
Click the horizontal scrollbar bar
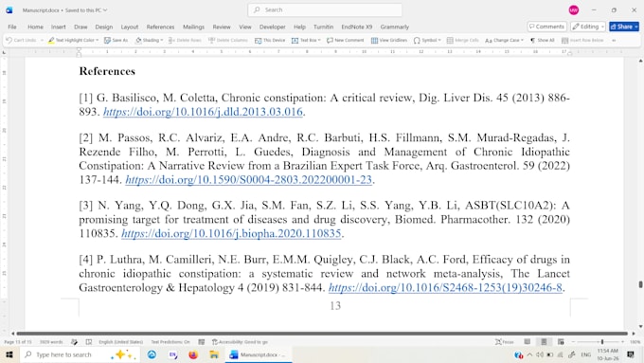click(322, 334)
